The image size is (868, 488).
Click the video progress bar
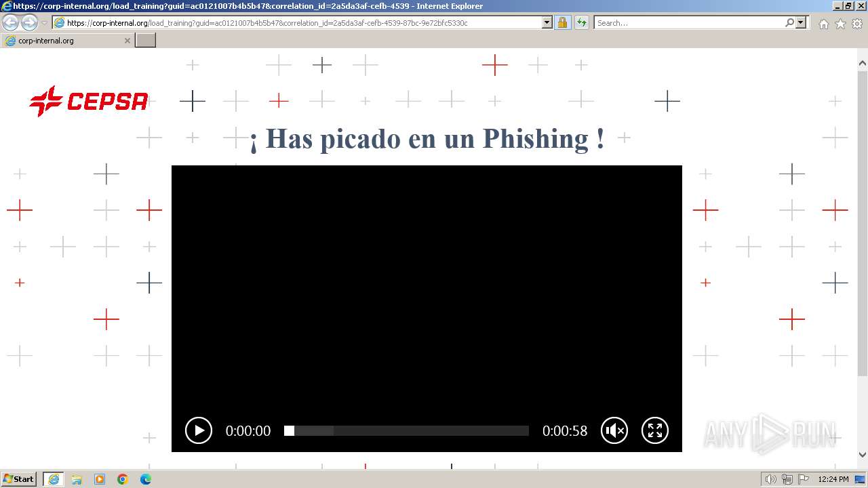coord(406,430)
